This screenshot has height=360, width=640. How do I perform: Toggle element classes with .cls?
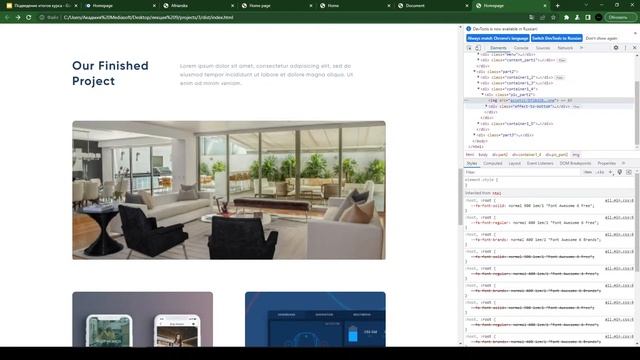(x=600, y=172)
